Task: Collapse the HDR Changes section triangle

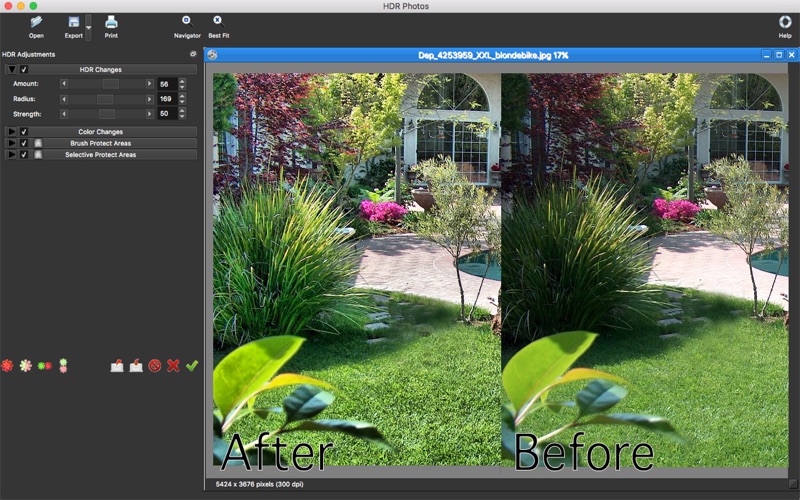Action: coord(12,69)
